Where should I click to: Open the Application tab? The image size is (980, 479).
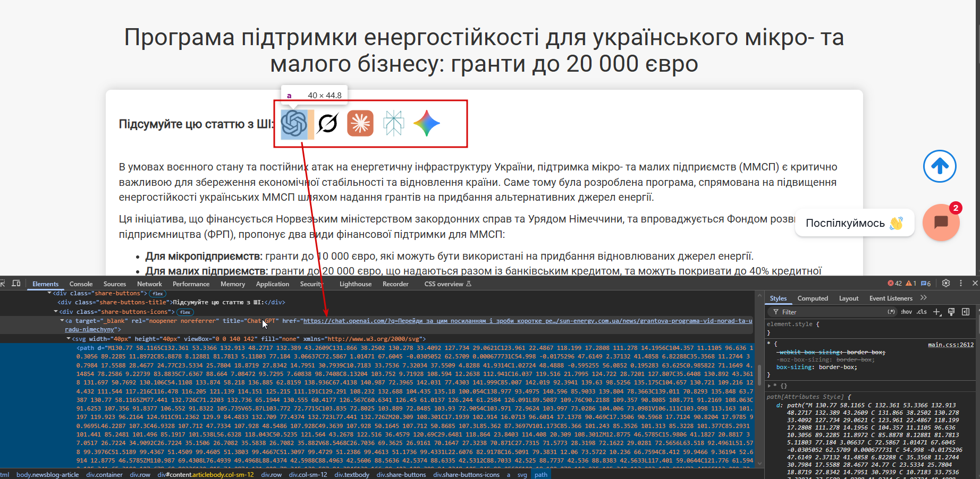pos(273,284)
